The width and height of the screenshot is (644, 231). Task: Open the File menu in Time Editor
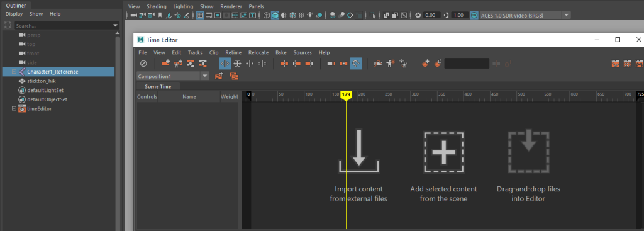143,53
